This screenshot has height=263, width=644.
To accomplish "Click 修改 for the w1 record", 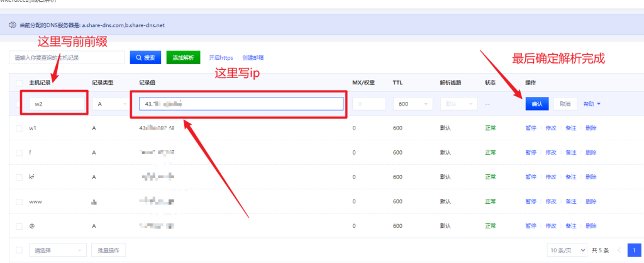I will (x=551, y=128).
